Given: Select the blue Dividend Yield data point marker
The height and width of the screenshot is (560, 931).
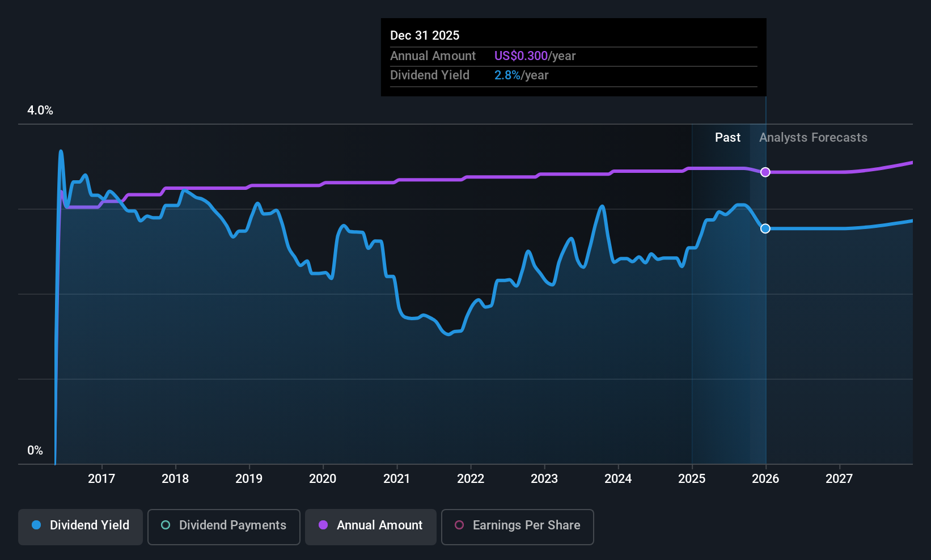Looking at the screenshot, I should click(765, 228).
